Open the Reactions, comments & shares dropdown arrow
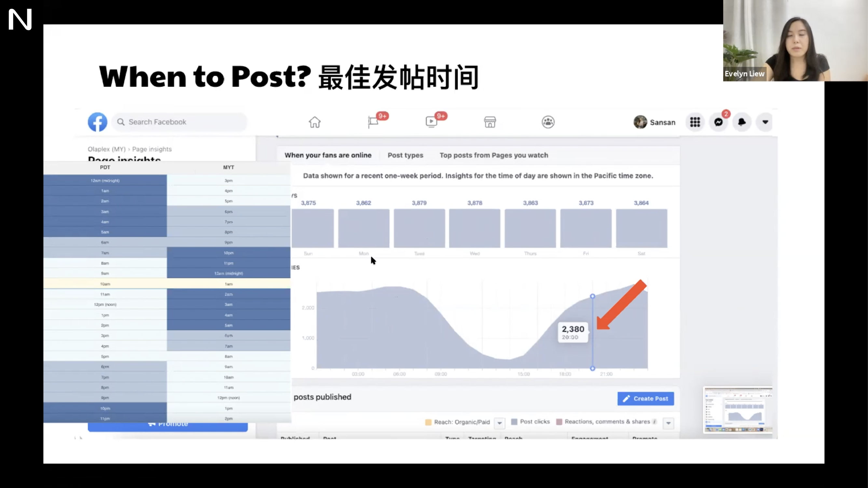868x488 pixels. tap(668, 423)
